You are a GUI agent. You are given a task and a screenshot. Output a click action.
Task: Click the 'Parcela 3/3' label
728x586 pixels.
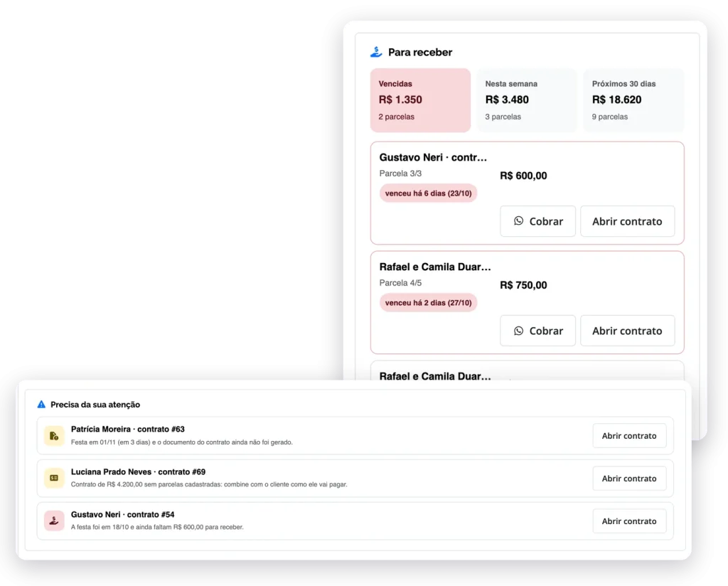pos(400,174)
